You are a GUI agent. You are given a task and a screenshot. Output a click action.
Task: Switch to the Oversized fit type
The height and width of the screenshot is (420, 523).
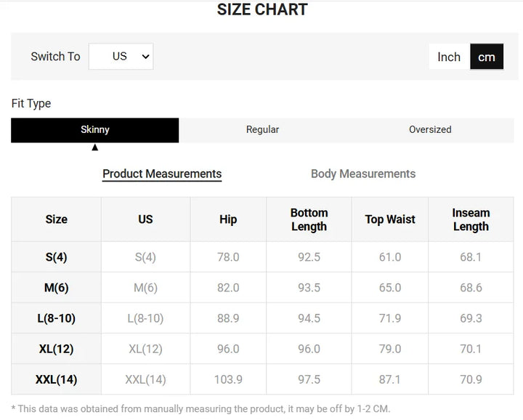(430, 129)
